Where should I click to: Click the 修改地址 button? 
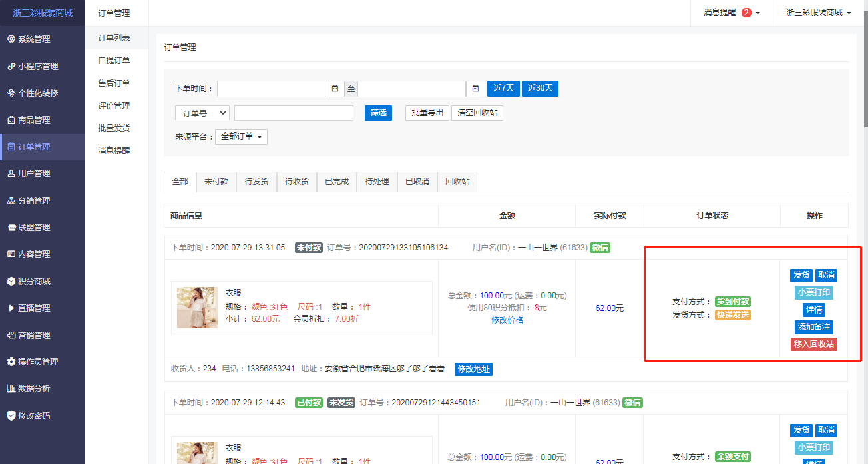(473, 369)
